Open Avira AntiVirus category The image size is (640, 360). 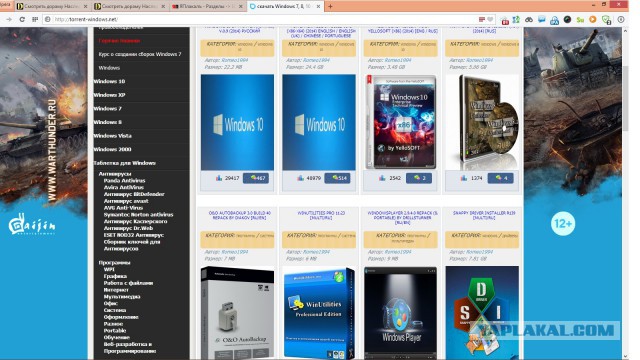click(x=124, y=187)
